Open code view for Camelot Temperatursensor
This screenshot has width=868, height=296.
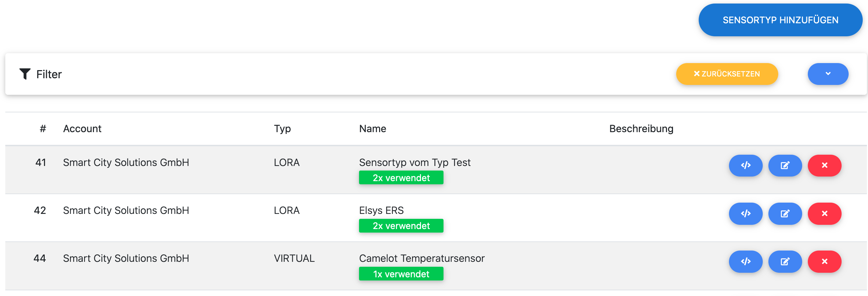pos(746,261)
